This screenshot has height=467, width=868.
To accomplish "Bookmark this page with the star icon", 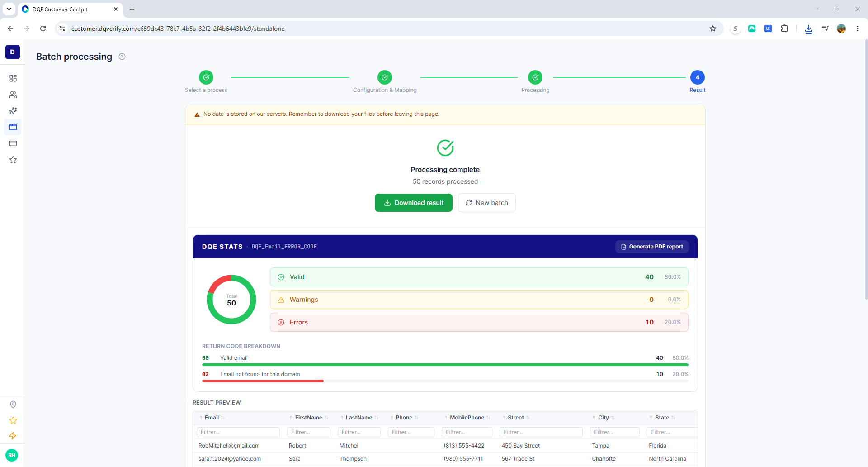I will 713,29.
